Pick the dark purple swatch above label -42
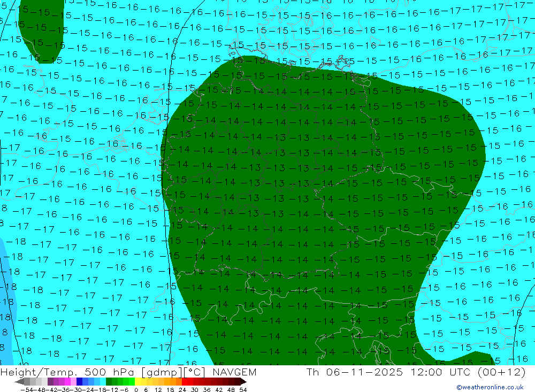Screen dimensions: 535x392 coord(50,382)
